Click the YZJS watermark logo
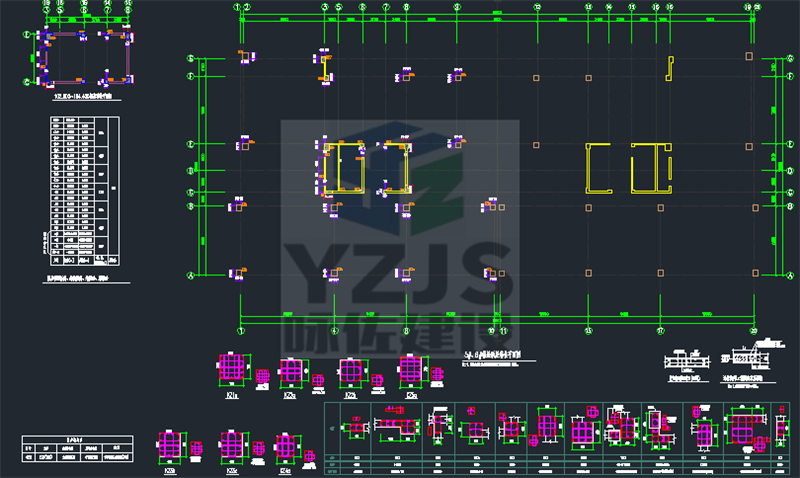 [400, 238]
